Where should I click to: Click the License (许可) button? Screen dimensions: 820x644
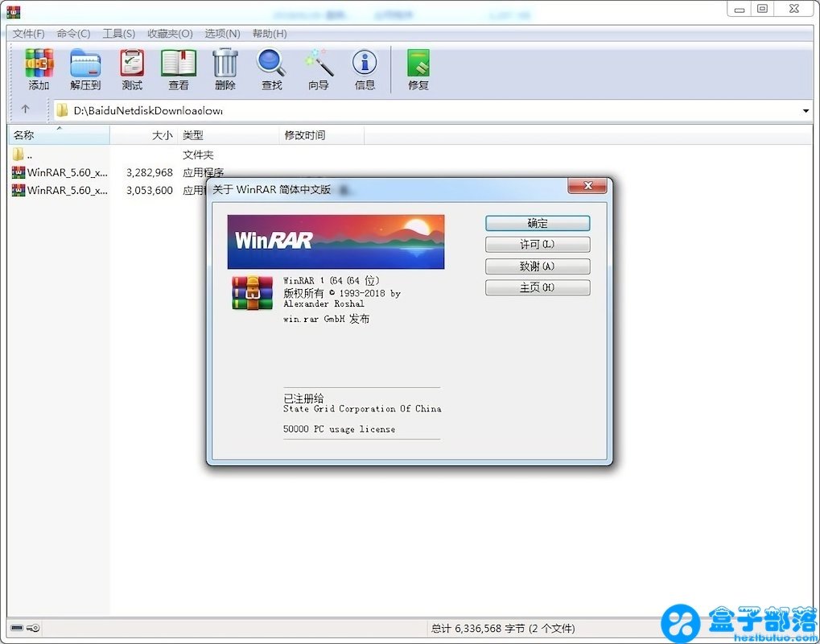pos(537,245)
